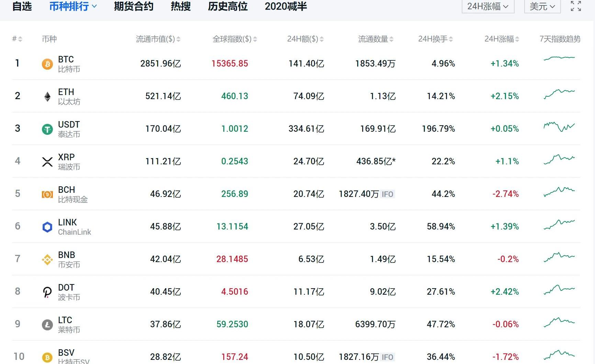The height and width of the screenshot is (364, 595).
Task: View BTC 7-day index trend chart
Action: [559, 58]
